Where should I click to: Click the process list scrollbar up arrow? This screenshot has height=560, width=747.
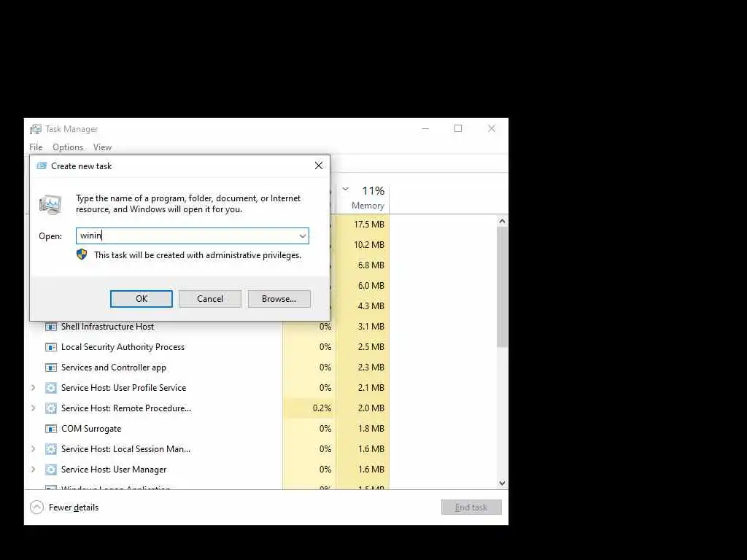click(x=502, y=222)
